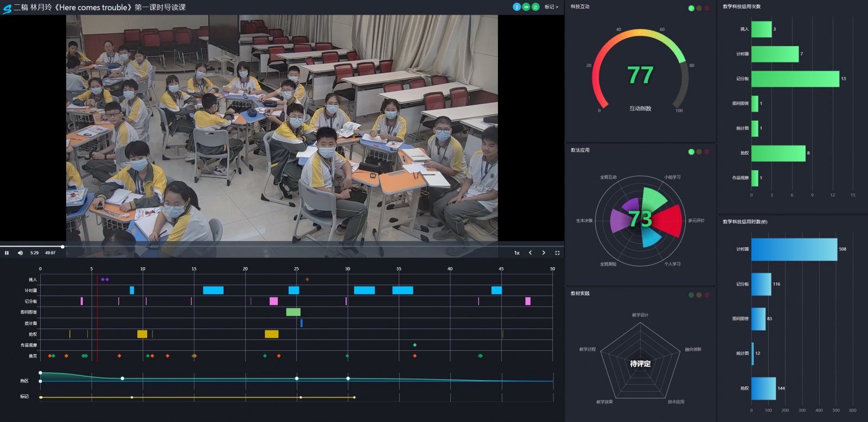868x422 pixels.
Task: Click the 计时器 bar in duration chart
Action: pyautogui.click(x=794, y=249)
